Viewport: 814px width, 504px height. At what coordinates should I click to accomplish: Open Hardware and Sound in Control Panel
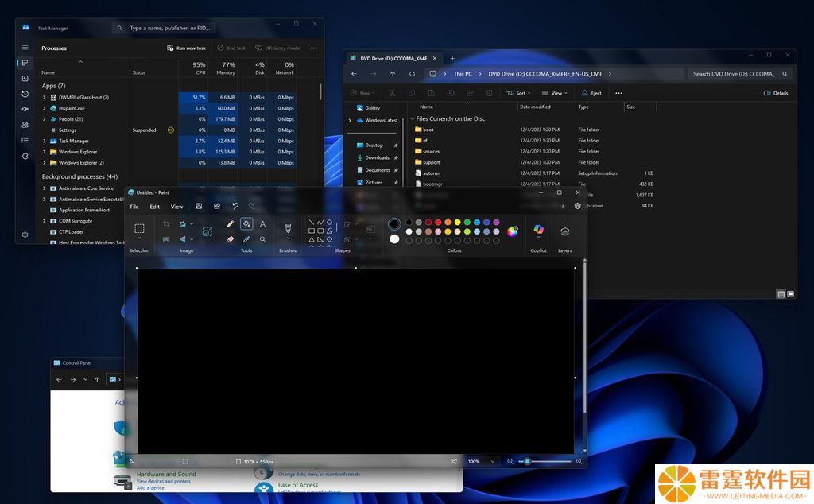[x=166, y=474]
